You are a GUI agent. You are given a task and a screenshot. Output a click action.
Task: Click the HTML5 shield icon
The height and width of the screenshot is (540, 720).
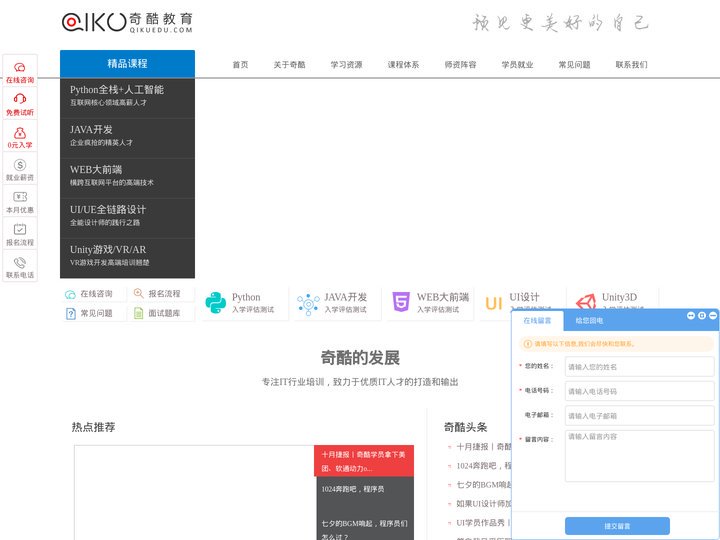click(x=401, y=302)
